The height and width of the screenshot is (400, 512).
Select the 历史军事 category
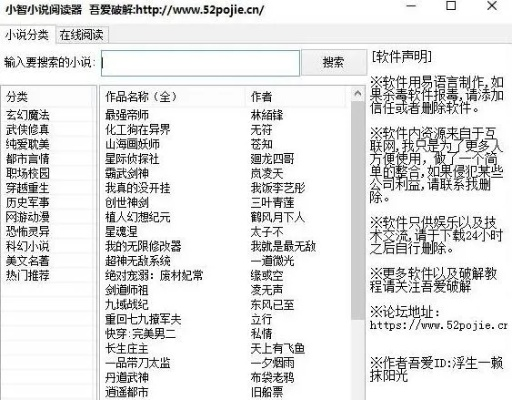(x=28, y=203)
